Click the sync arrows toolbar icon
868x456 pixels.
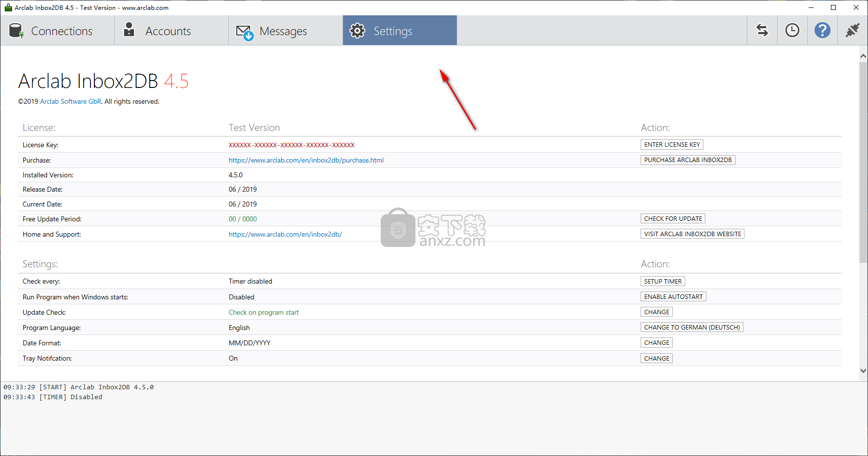pos(762,31)
